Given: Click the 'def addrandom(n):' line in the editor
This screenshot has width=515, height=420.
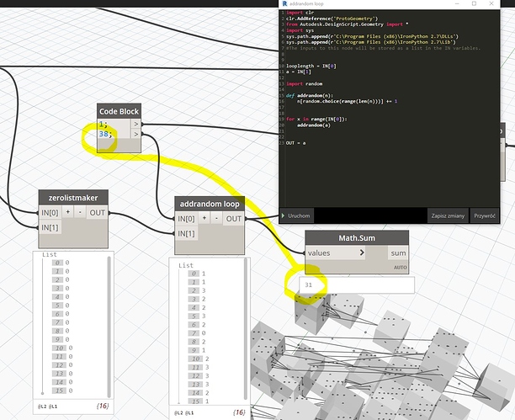Looking at the screenshot, I should [x=310, y=95].
